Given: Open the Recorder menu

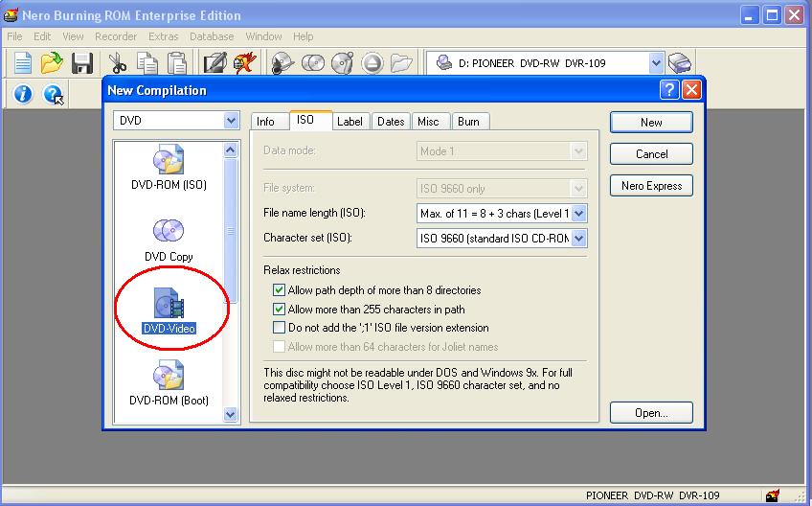Looking at the screenshot, I should click(x=116, y=36).
